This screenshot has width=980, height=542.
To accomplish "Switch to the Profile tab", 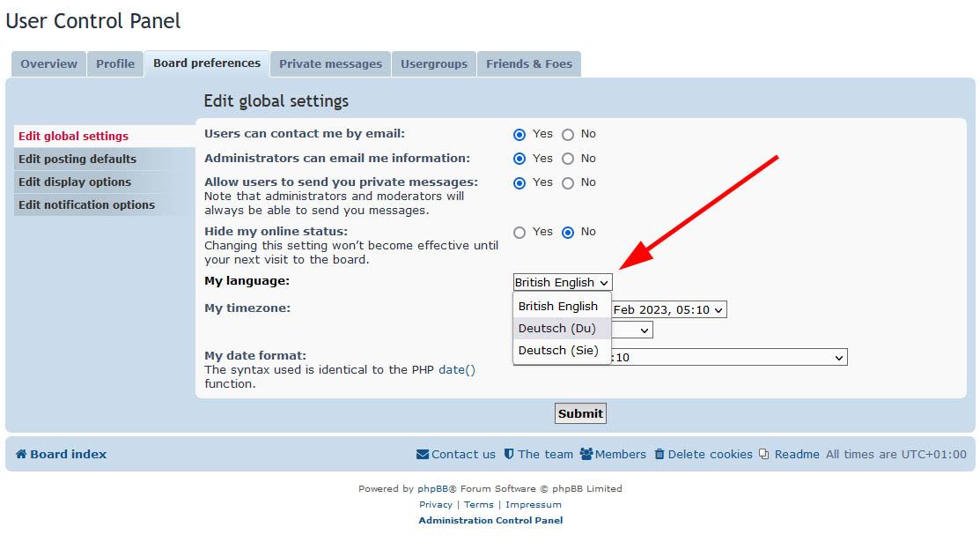I will pyautogui.click(x=115, y=63).
